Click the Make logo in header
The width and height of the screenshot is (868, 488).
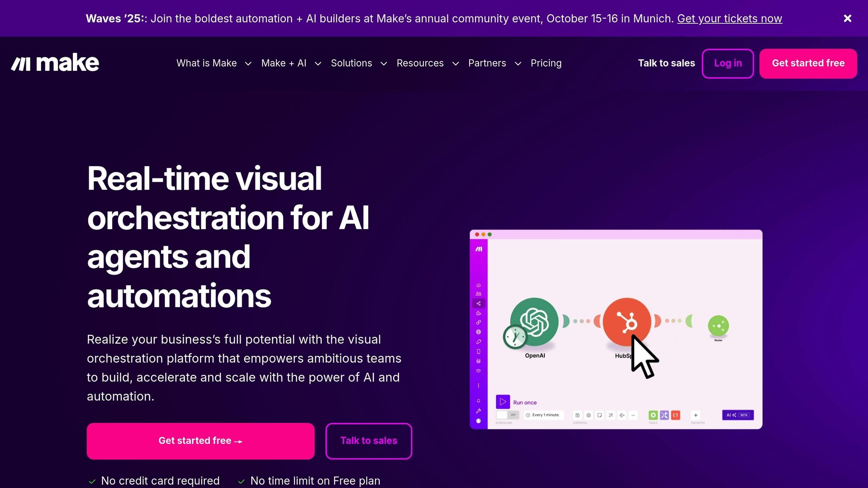(55, 63)
